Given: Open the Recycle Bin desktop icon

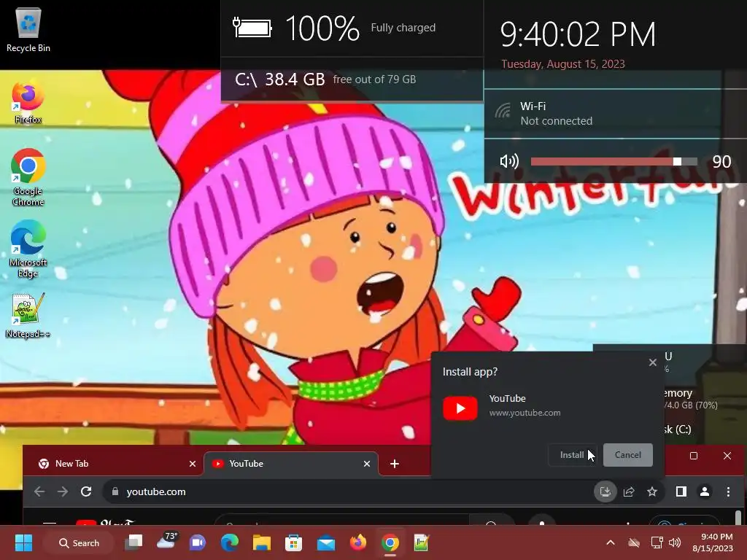Looking at the screenshot, I should click(28, 30).
